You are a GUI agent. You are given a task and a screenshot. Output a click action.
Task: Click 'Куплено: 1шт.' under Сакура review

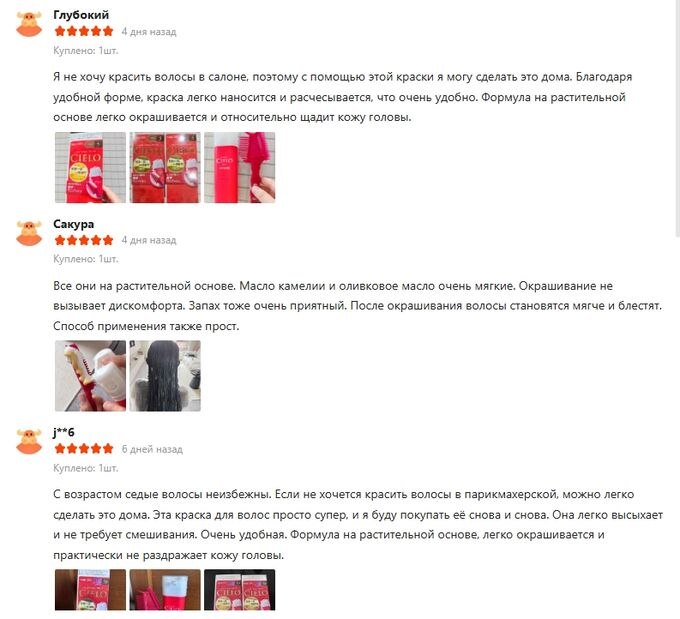(x=86, y=259)
